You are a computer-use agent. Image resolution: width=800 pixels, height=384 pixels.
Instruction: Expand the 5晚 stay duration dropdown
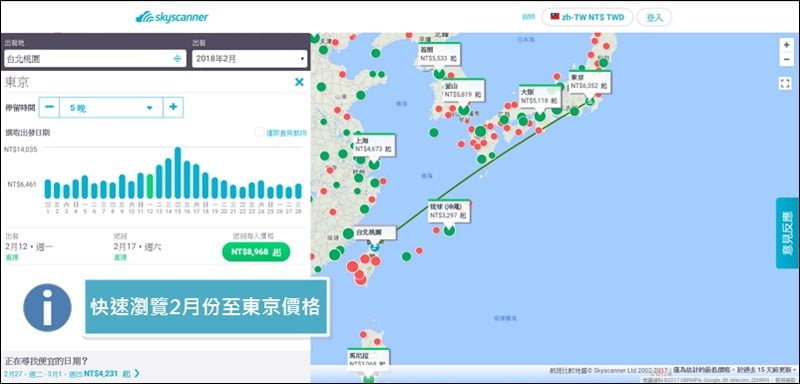click(111, 107)
